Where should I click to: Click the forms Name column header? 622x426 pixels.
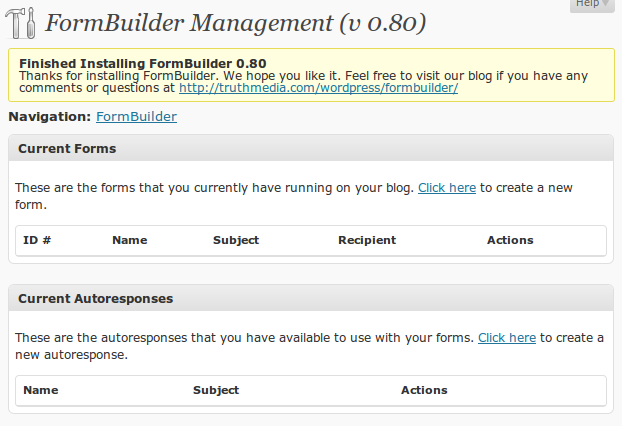[130, 240]
